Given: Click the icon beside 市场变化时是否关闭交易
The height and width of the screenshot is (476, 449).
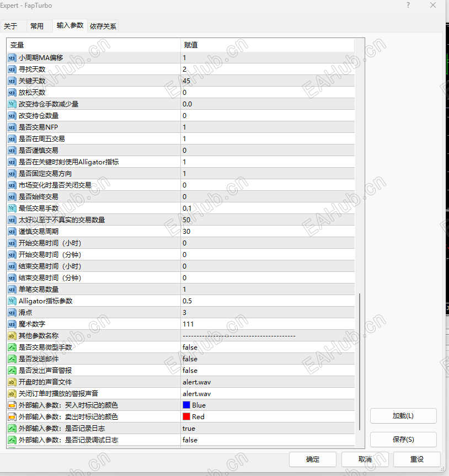Looking at the screenshot, I should pyautogui.click(x=12, y=185).
